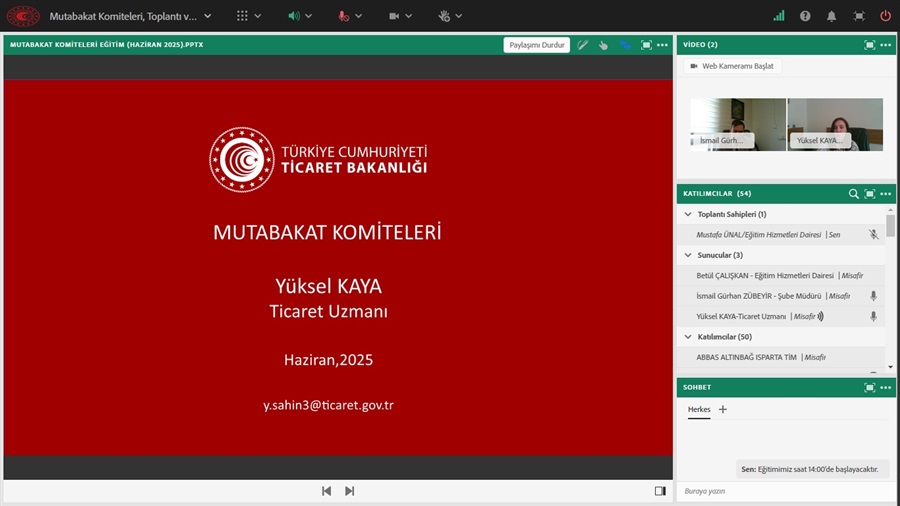Switch to the Herkes chat tab
The height and width of the screenshot is (506, 900).
tap(699, 410)
